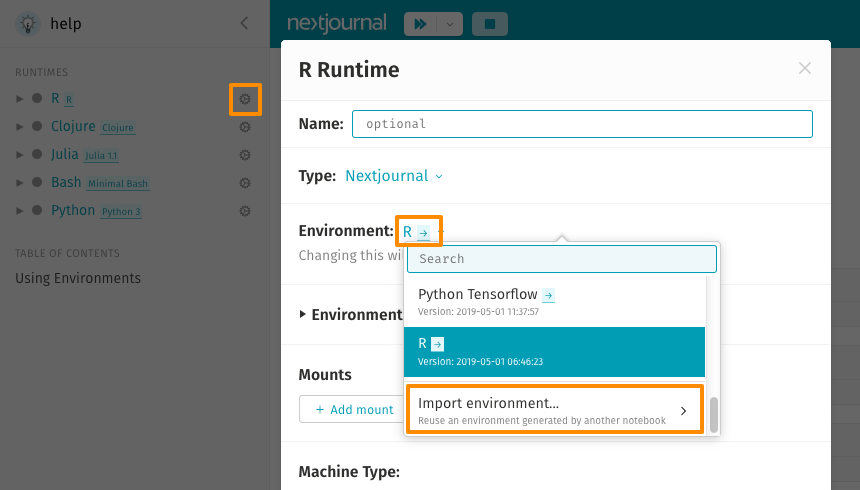Open the Python 3 environment badge link
The height and width of the screenshot is (490, 860).
coord(121,212)
